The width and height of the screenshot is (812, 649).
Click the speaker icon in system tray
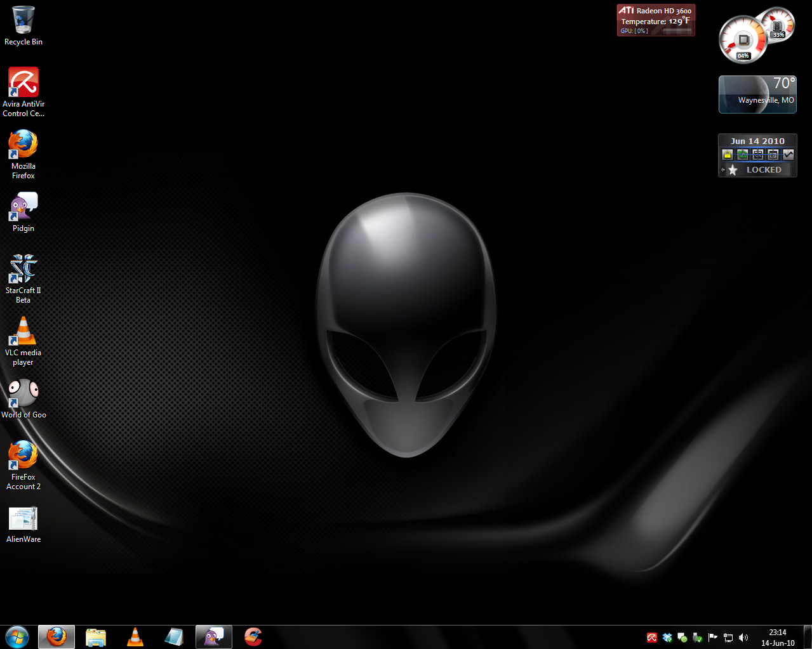click(743, 638)
